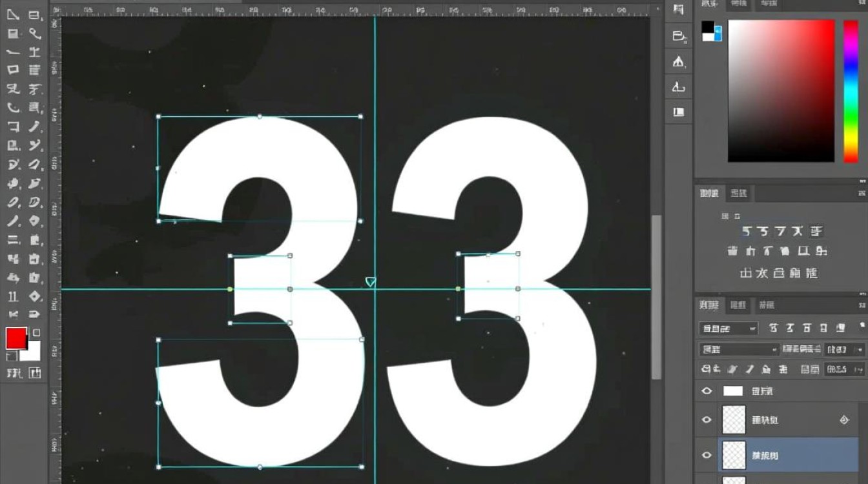Select the arrow-shaped tool at top-left of toolbox

click(x=13, y=15)
